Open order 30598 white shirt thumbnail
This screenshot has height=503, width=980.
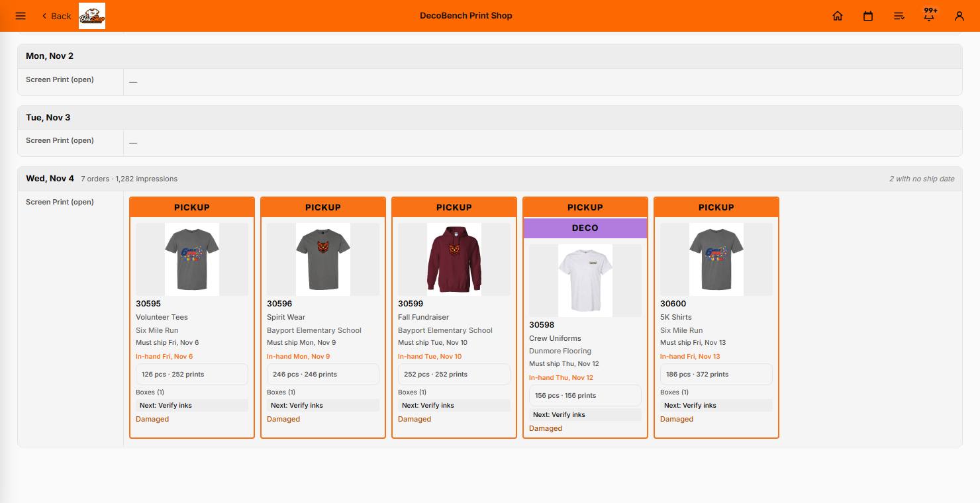(585, 281)
